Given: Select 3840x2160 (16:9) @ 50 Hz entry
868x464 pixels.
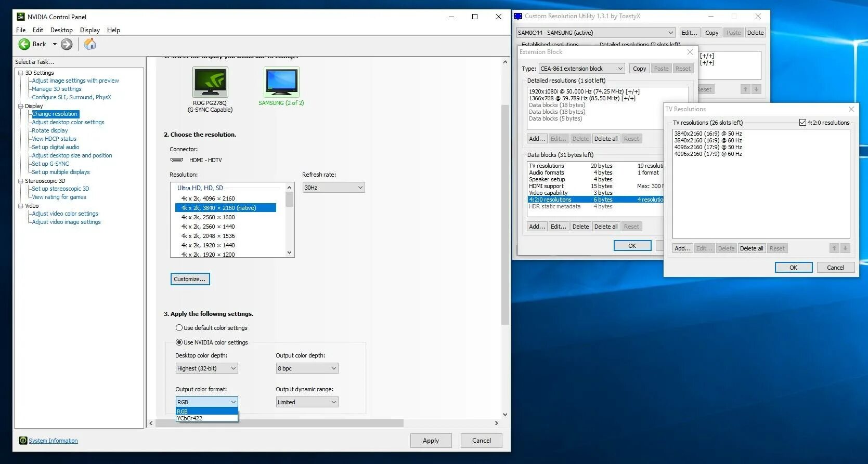Looking at the screenshot, I should coord(708,134).
